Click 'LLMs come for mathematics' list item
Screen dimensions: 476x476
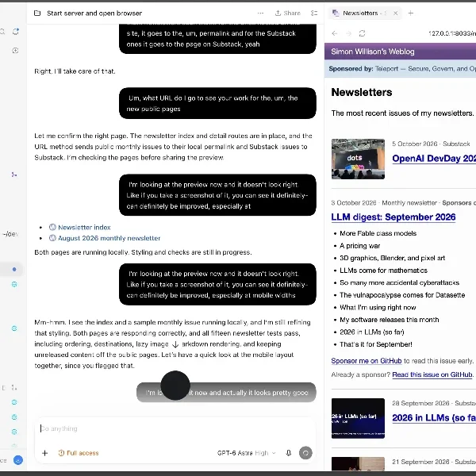(x=383, y=271)
